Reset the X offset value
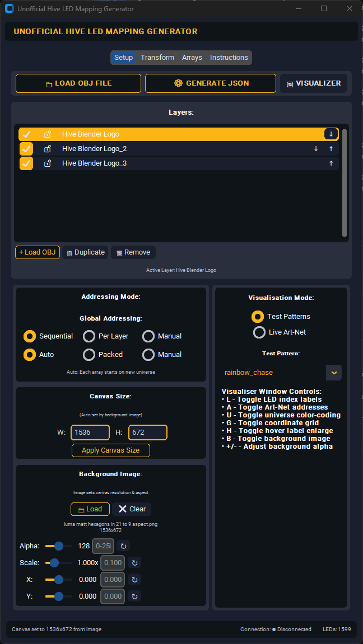 point(134,580)
